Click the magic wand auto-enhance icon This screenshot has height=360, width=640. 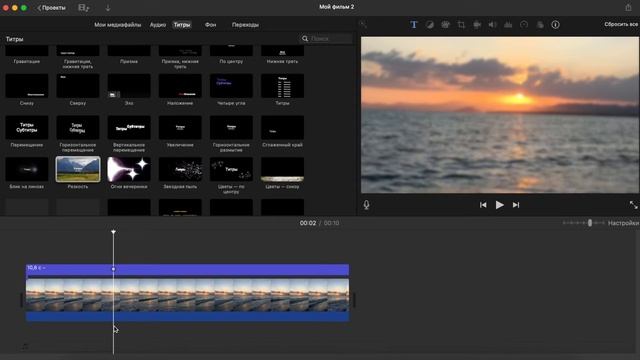point(363,24)
